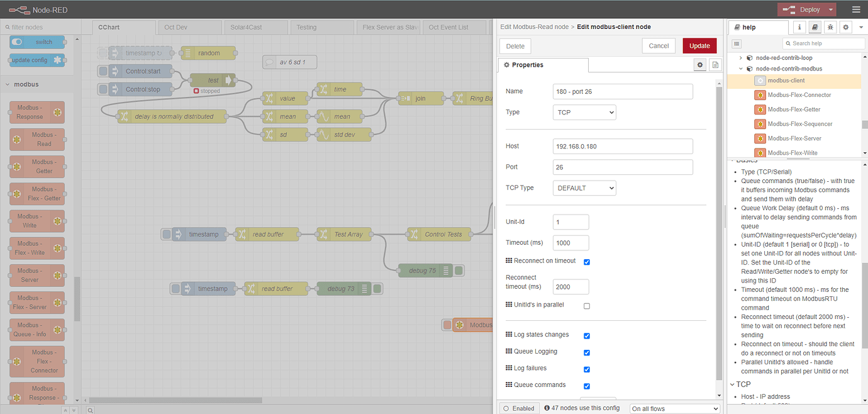Select the Modbus-Flex-Write node in the palette

36,249
